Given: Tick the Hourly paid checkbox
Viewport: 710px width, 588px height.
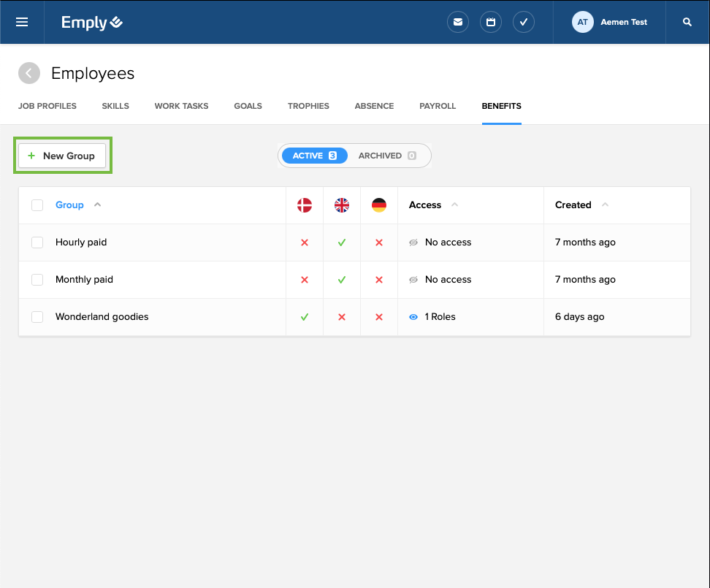Looking at the screenshot, I should coord(37,243).
